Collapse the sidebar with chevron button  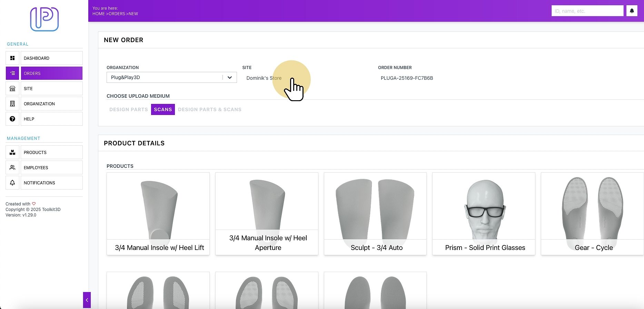pos(87,300)
